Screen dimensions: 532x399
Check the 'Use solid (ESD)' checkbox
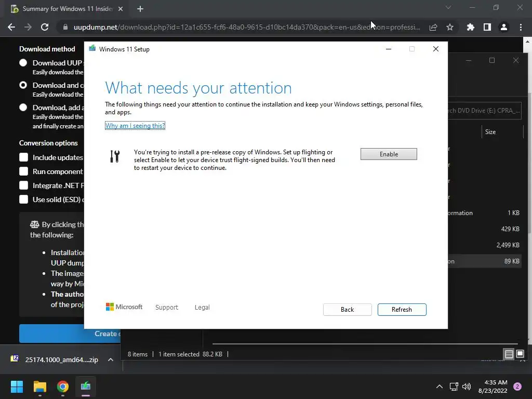point(23,199)
